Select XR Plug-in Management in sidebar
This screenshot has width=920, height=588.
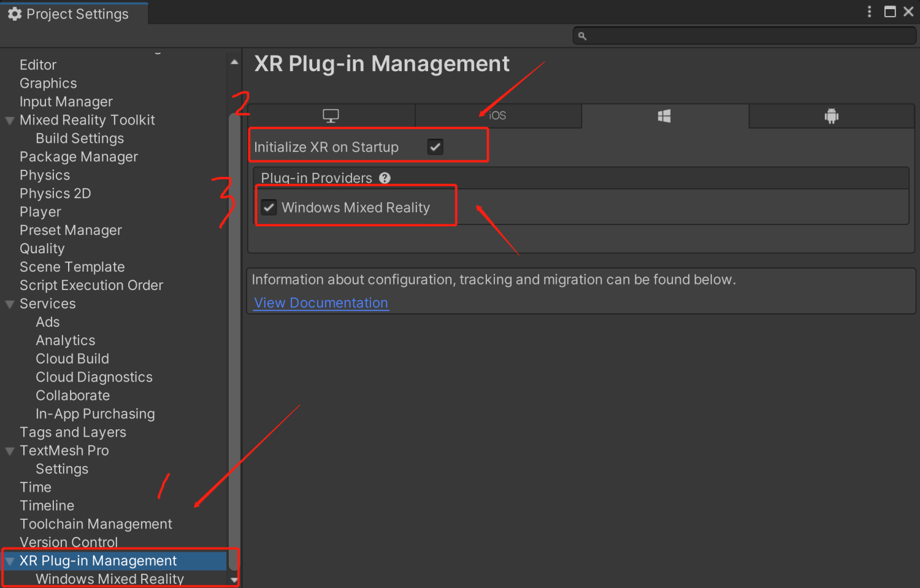[98, 562]
